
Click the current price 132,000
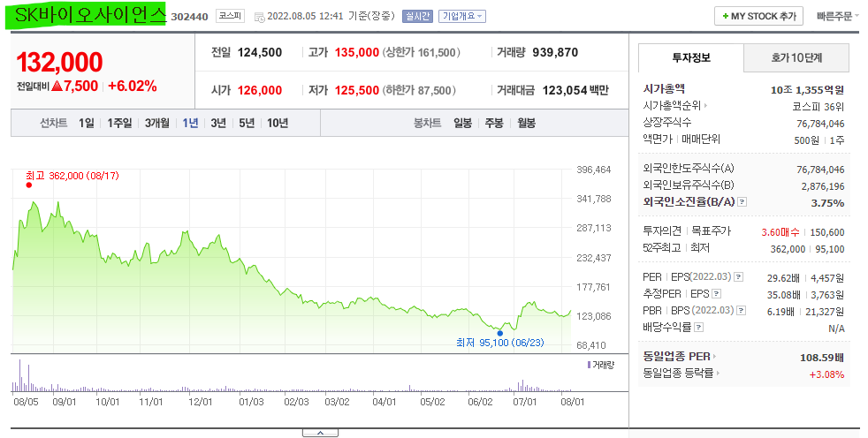click(x=60, y=62)
